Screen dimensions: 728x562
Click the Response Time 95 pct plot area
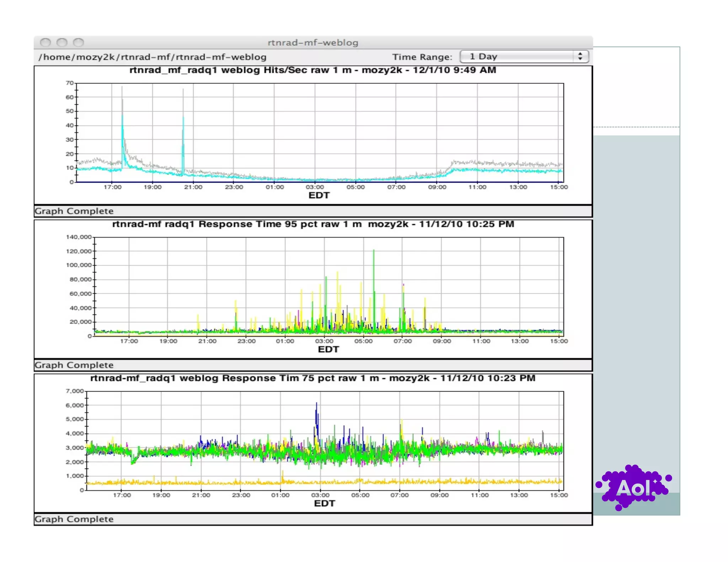click(329, 287)
